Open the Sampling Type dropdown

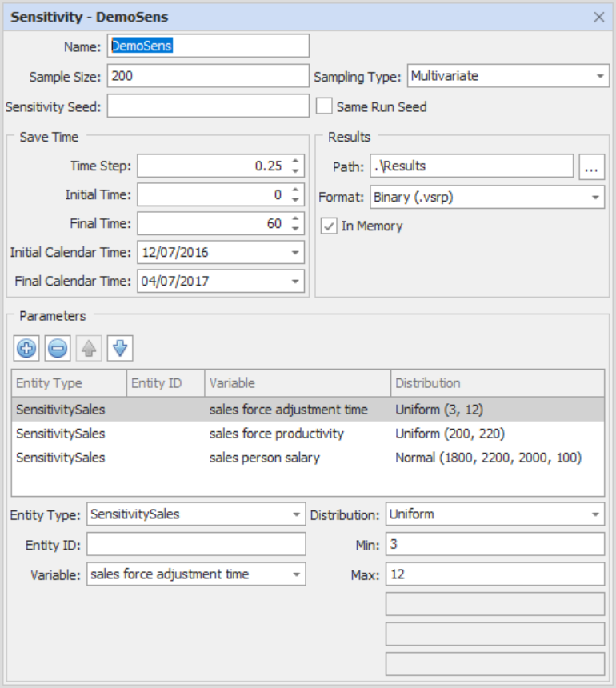[x=600, y=76]
